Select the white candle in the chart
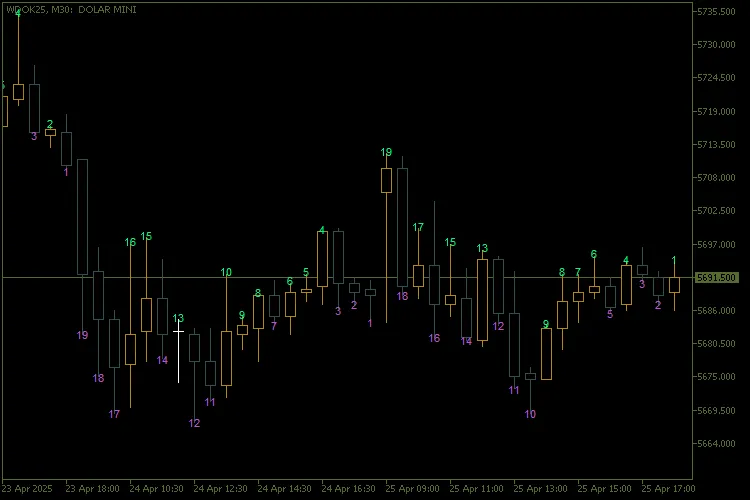 coord(178,350)
